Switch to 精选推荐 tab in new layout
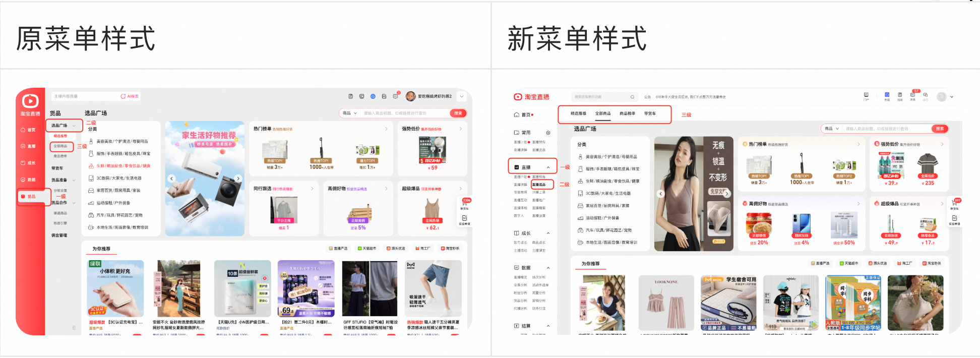The width and height of the screenshot is (980, 358). tap(578, 114)
